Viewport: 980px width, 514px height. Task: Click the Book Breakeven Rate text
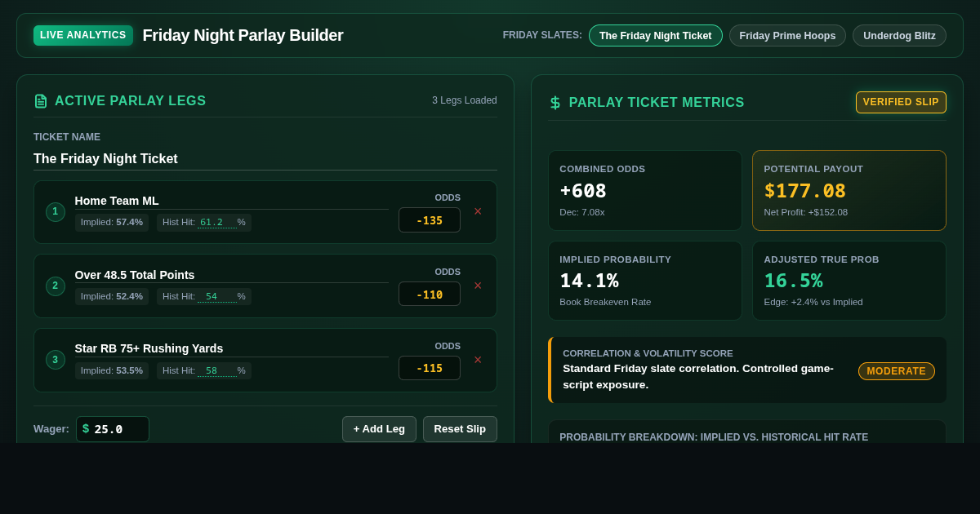605,302
